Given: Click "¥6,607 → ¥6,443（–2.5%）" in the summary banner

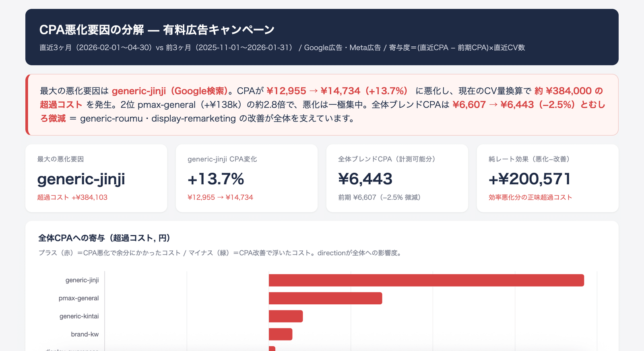Looking at the screenshot, I should point(515,105).
